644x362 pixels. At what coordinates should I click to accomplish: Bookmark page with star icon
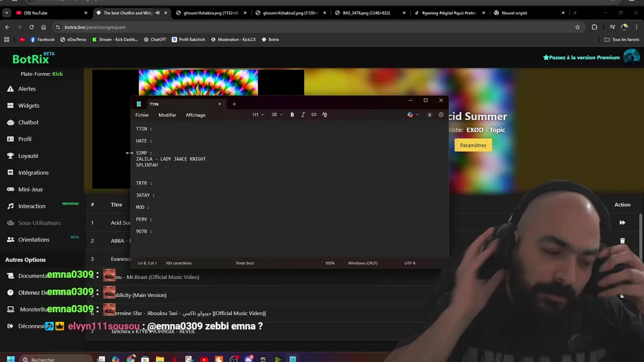578,27
